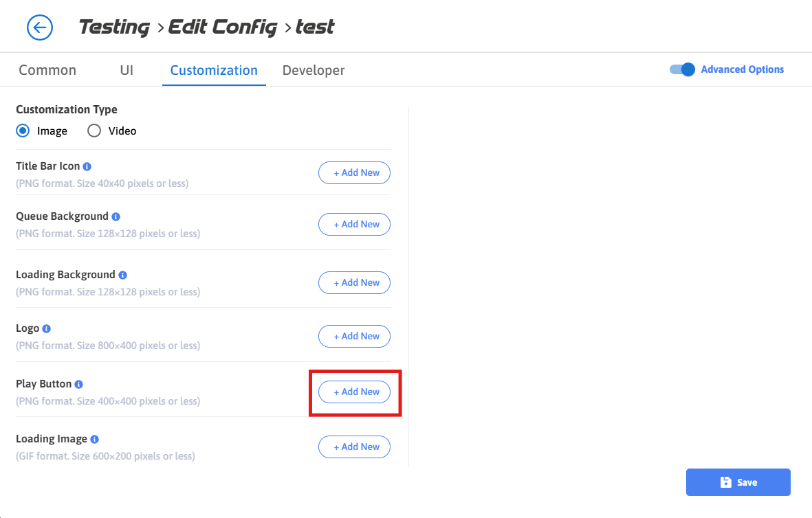This screenshot has width=812, height=518.
Task: Click the Logo info icon
Action: tap(47, 329)
